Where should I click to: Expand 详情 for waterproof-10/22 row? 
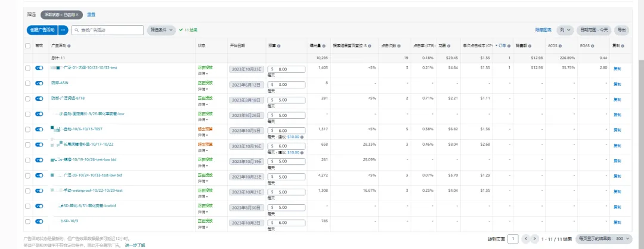point(203,196)
